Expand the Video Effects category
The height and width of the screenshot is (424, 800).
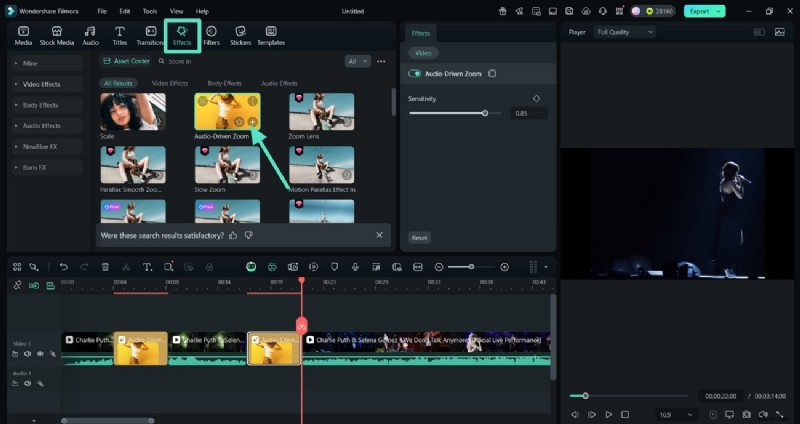(x=42, y=83)
